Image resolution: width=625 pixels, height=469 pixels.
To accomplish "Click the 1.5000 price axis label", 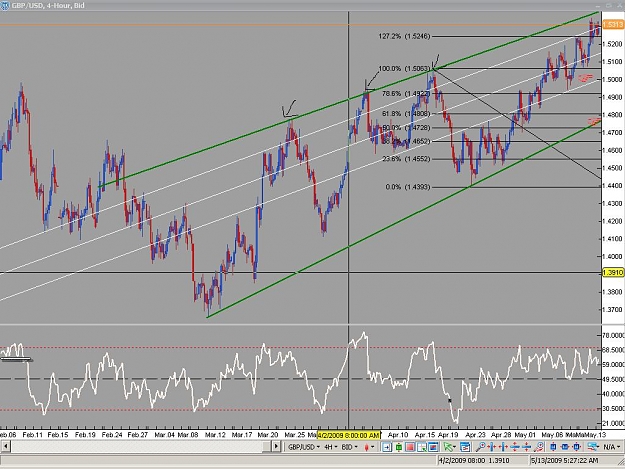I will click(x=613, y=79).
